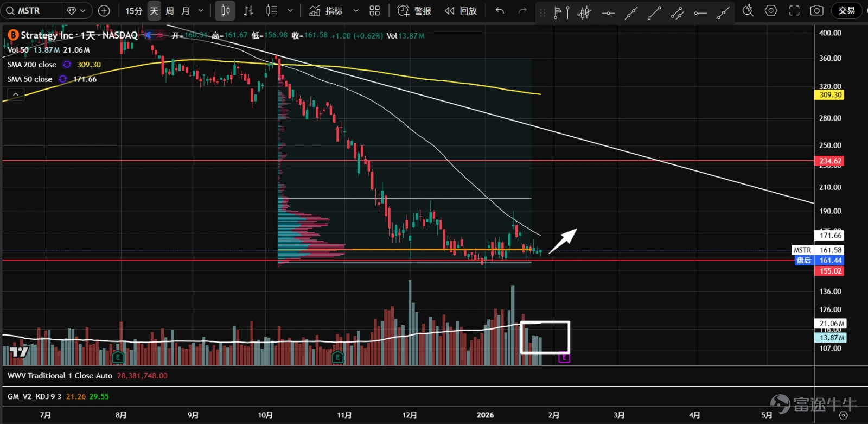Redo the chart action

pyautogui.click(x=522, y=11)
